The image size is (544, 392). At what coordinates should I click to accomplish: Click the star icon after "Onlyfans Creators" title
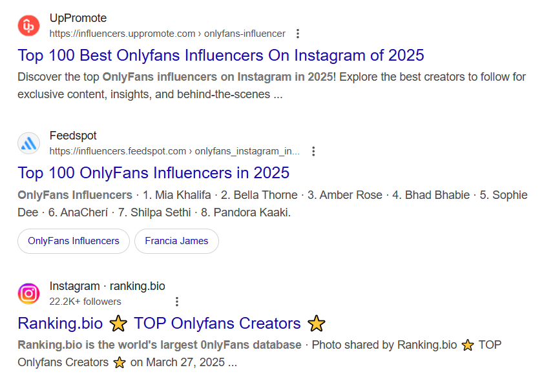tap(317, 323)
